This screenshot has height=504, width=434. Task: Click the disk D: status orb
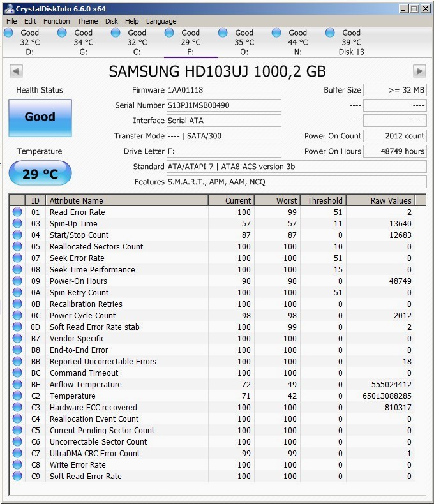coord(8,33)
